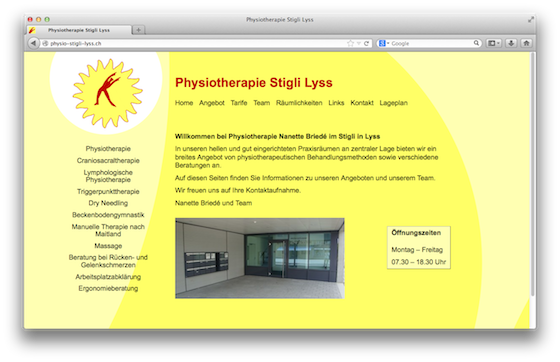Open Craniosacraltherapie sidebar link

(x=108, y=160)
